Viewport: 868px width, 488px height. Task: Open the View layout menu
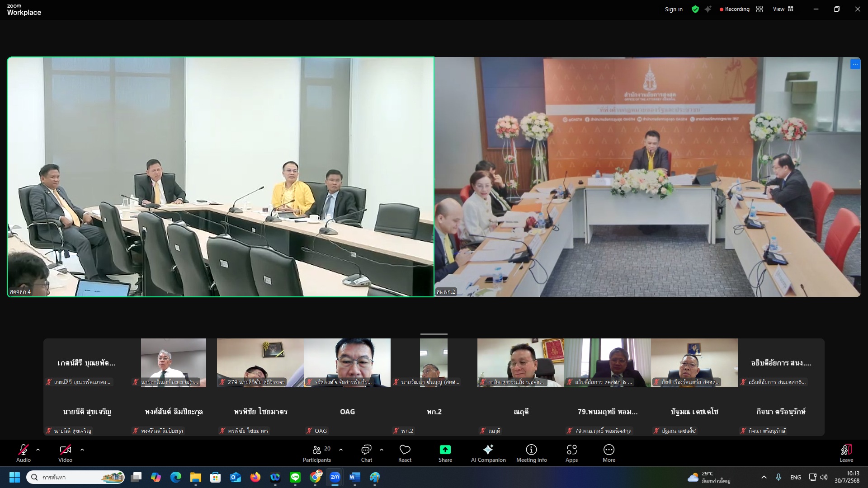pos(783,9)
